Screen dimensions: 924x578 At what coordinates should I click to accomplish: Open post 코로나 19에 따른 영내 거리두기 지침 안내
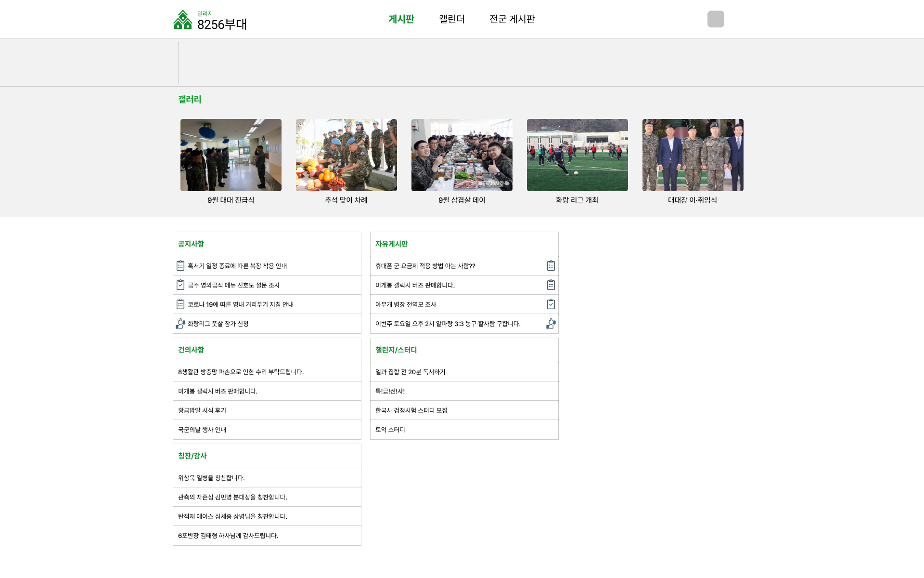(241, 304)
